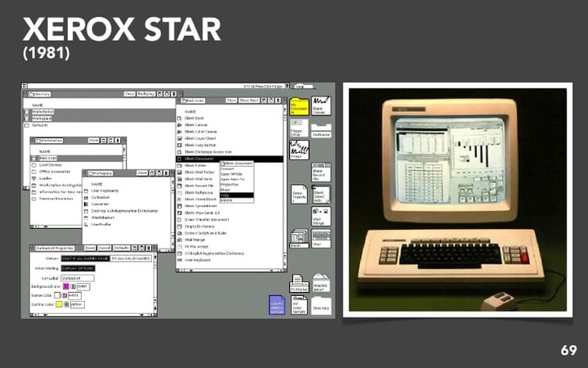
Task: Select the stacked cards desktop icon
Action: point(299,239)
